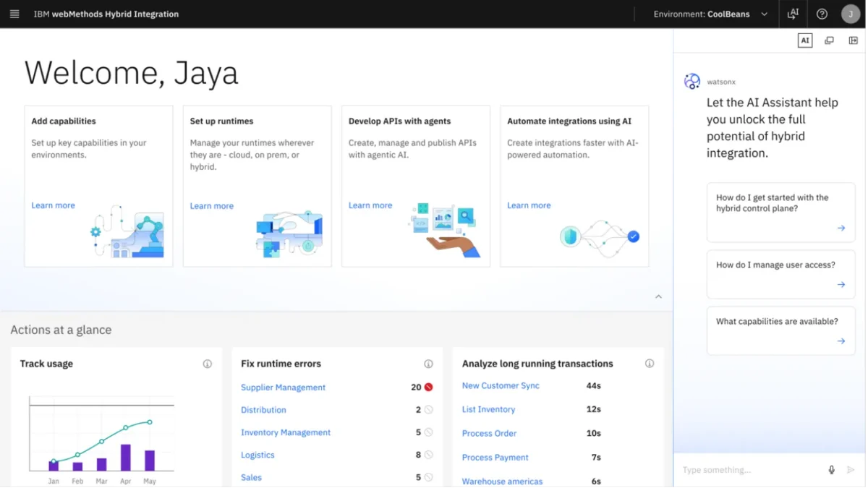Click the 44s duration value
Viewport: 868px width, 488px height.
tap(593, 386)
